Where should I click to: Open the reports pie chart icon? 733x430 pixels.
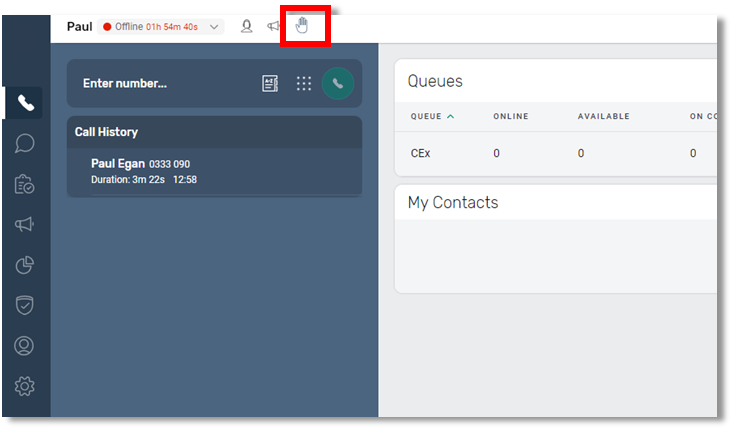pos(25,265)
